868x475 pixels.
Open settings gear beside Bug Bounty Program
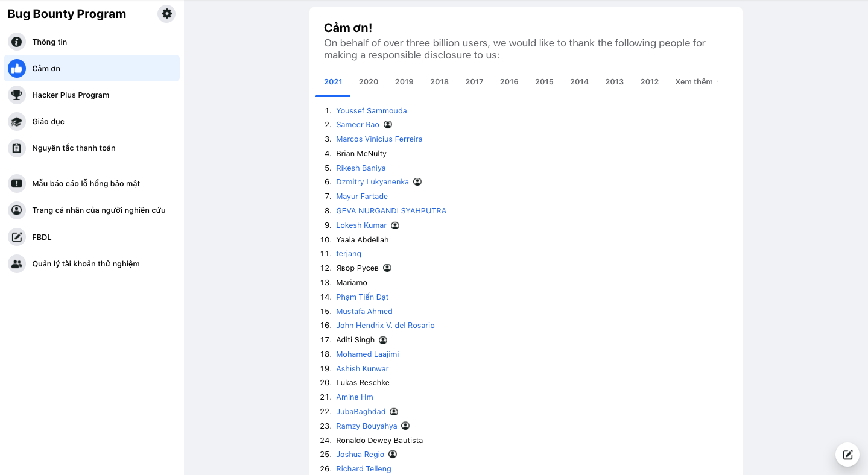coord(166,14)
